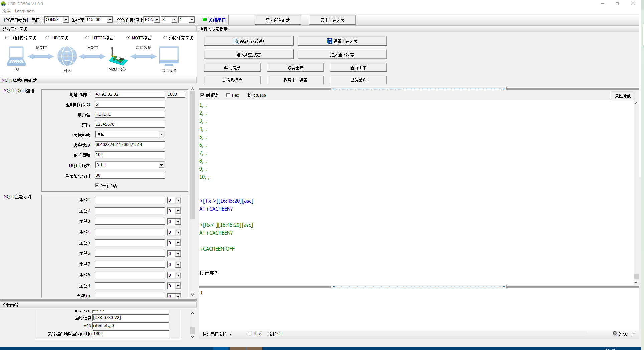This screenshot has width=644, height=350.
Task: Open the 文件 menu
Action: pyautogui.click(x=6, y=11)
